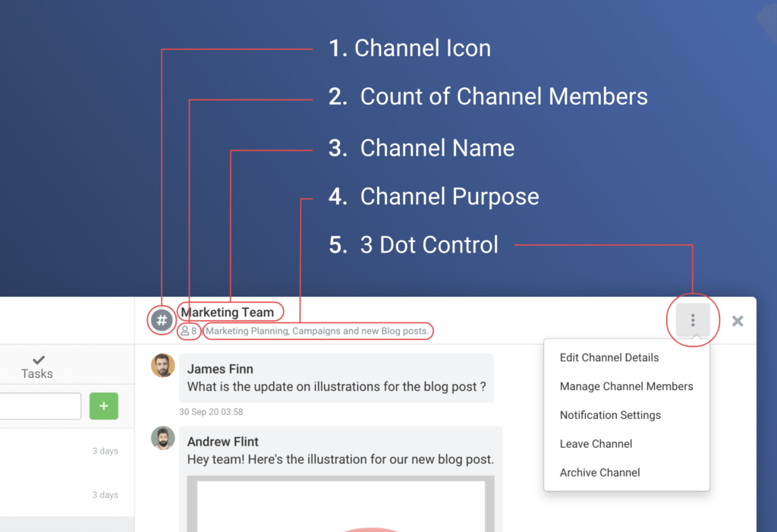Click James Finn's message about illustrations
Viewport: 777px width, 532px height.
click(336, 386)
